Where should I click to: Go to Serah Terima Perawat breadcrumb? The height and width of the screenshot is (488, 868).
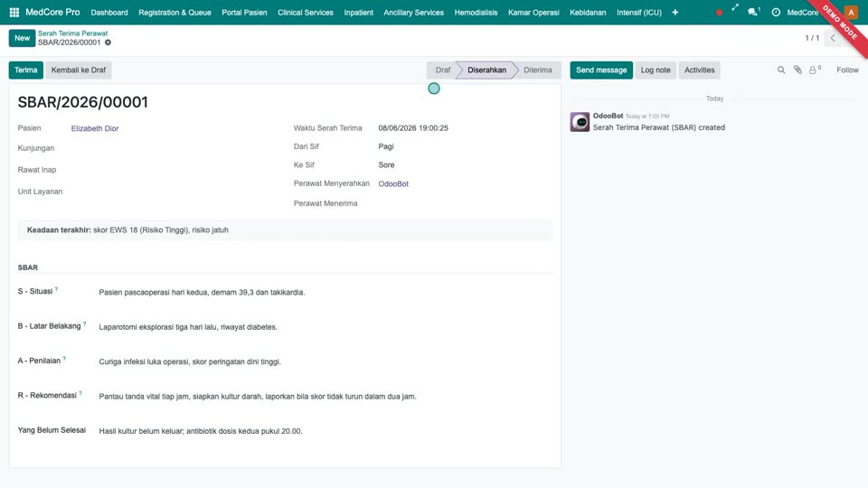(72, 33)
